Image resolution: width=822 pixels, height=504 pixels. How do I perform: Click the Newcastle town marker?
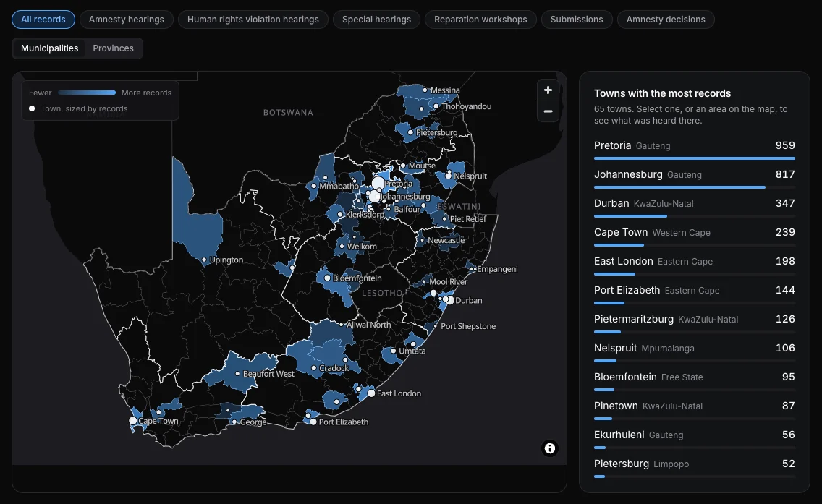[423, 240]
